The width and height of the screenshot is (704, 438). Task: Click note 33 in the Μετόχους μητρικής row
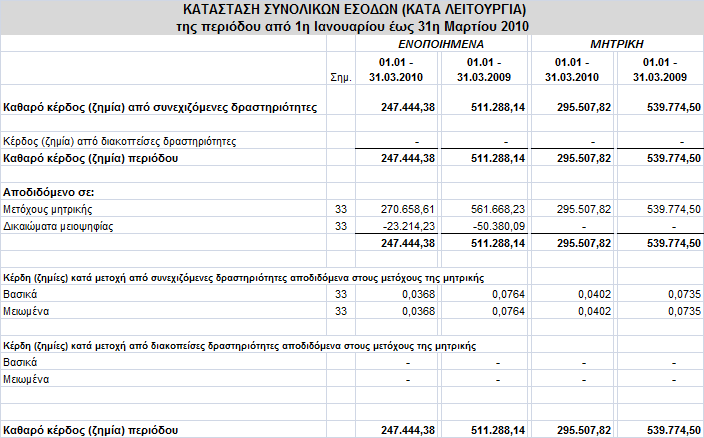click(x=341, y=210)
